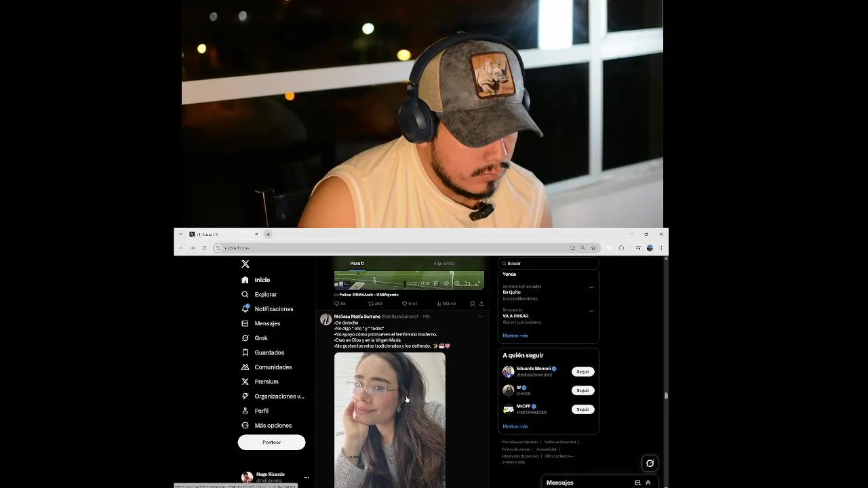This screenshot has height=488, width=868.
Task: Click Mostrar más under A quién seguir
Action: pos(515,426)
